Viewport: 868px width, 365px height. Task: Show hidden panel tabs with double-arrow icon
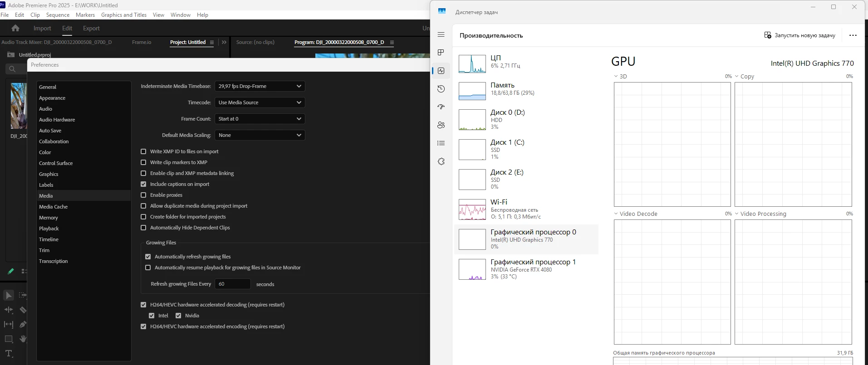(x=224, y=42)
